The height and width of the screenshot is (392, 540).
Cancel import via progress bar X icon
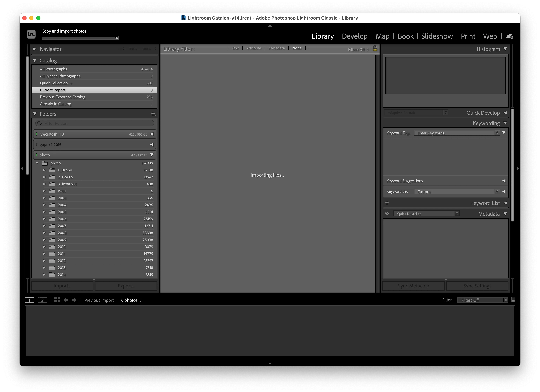[117, 38]
